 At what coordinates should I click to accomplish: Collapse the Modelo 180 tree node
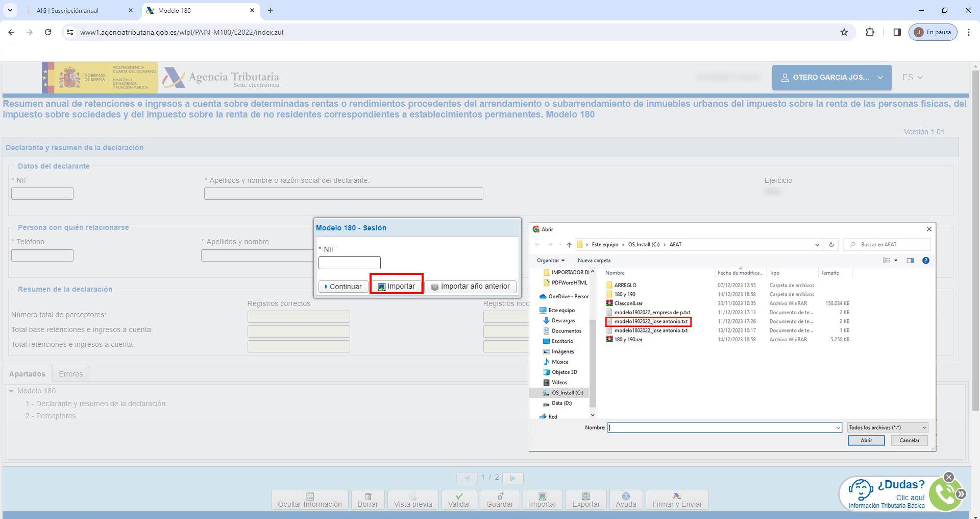click(x=11, y=391)
